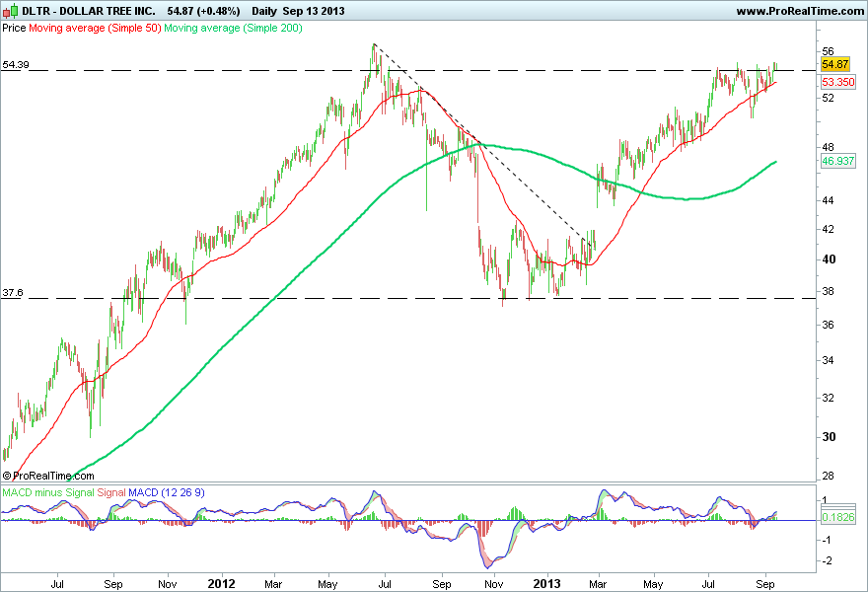Click the green 46.937 moving average tag
The image size is (868, 592).
tap(838, 161)
